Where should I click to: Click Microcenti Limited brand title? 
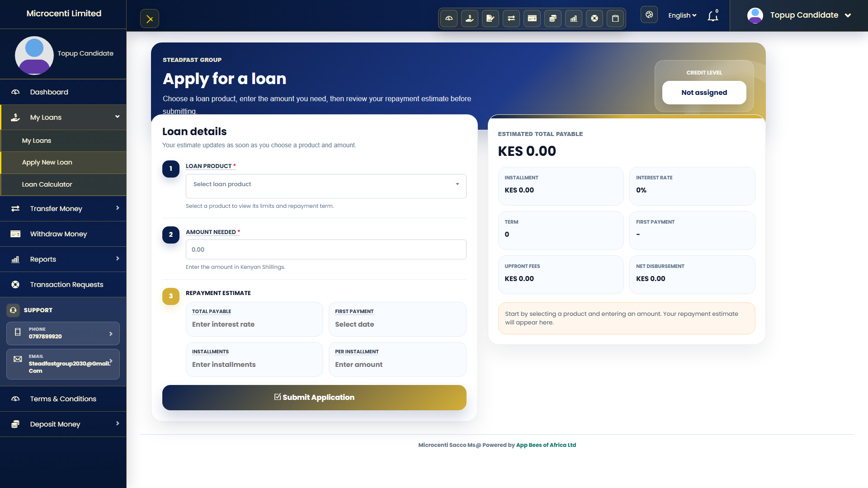click(64, 14)
